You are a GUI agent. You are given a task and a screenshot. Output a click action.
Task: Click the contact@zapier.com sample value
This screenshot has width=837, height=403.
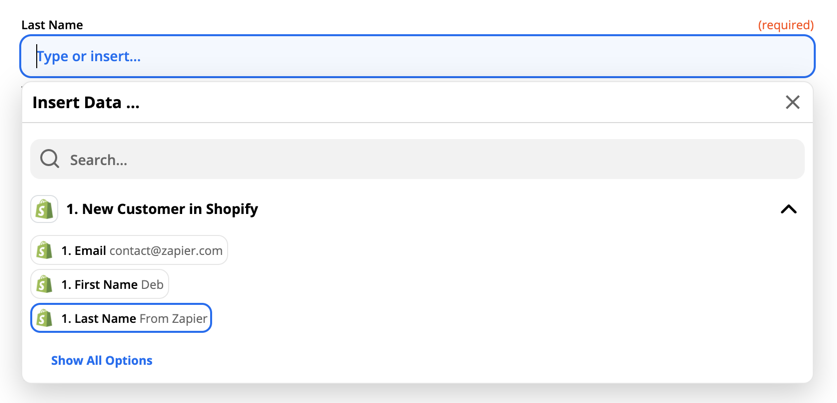166,250
